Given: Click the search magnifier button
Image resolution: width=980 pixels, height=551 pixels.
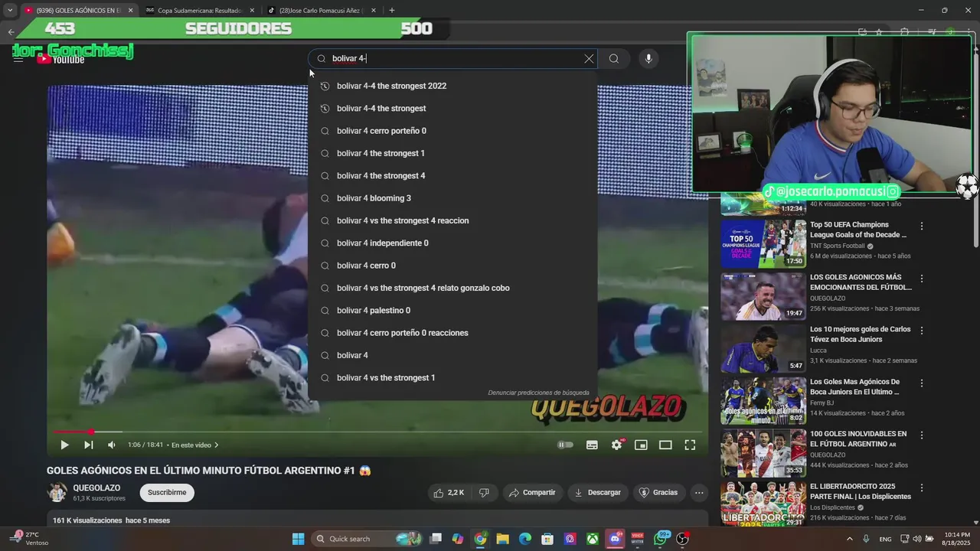Looking at the screenshot, I should (x=614, y=59).
